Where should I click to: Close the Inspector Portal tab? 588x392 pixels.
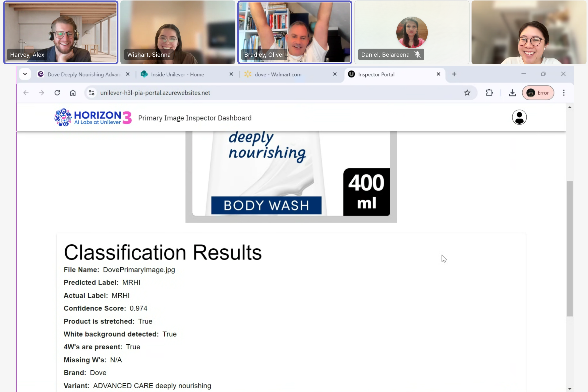coord(438,74)
